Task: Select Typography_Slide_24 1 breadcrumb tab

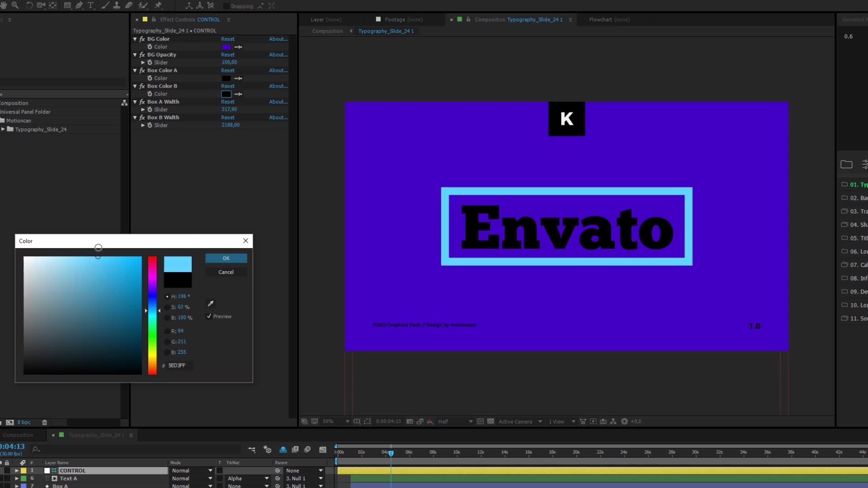Action: [386, 31]
